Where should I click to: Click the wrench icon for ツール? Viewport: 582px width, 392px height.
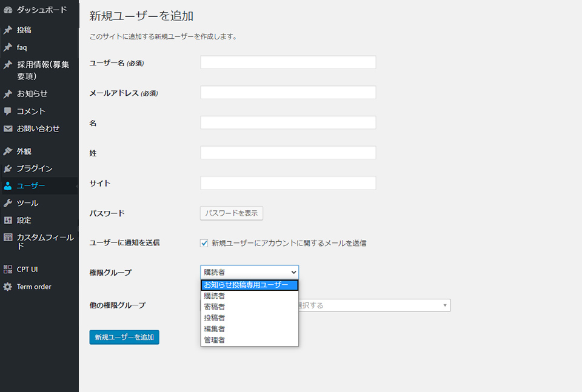(8, 203)
